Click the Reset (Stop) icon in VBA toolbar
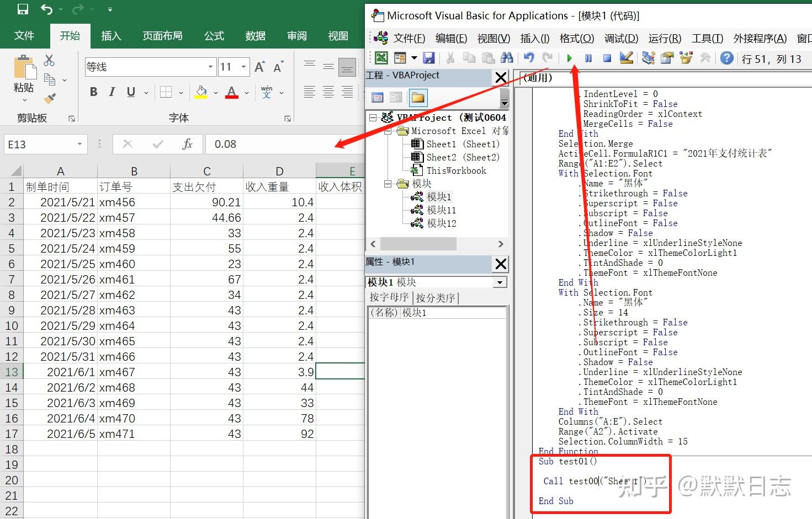This screenshot has height=519, width=812. (x=606, y=59)
